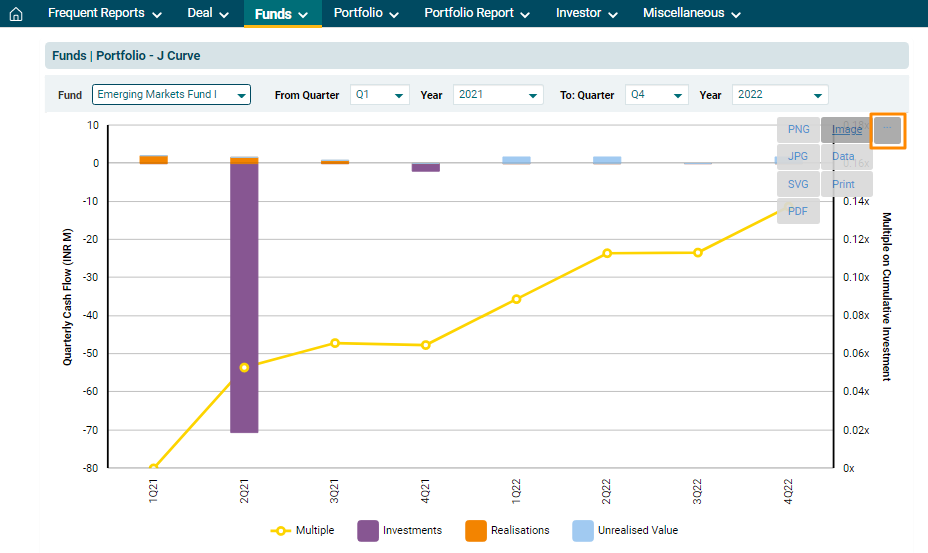928x553 pixels.
Task: Export chart as SVG
Action: (798, 184)
